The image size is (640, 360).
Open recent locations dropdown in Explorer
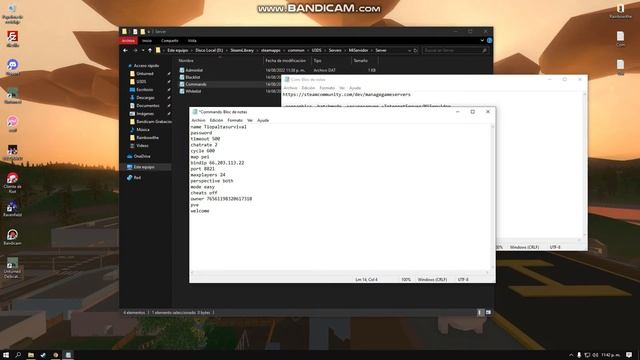[x=143, y=50]
